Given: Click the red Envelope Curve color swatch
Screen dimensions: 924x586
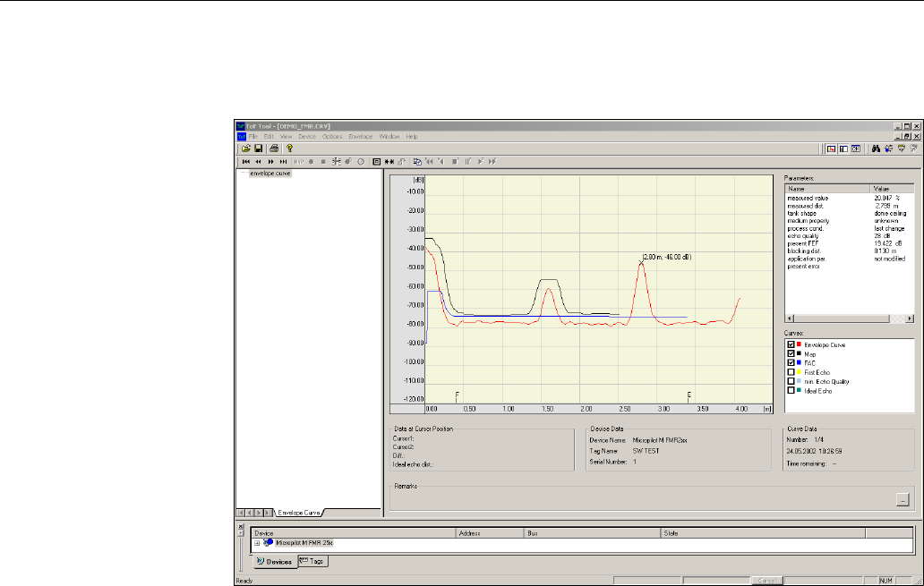Looking at the screenshot, I should (799, 344).
